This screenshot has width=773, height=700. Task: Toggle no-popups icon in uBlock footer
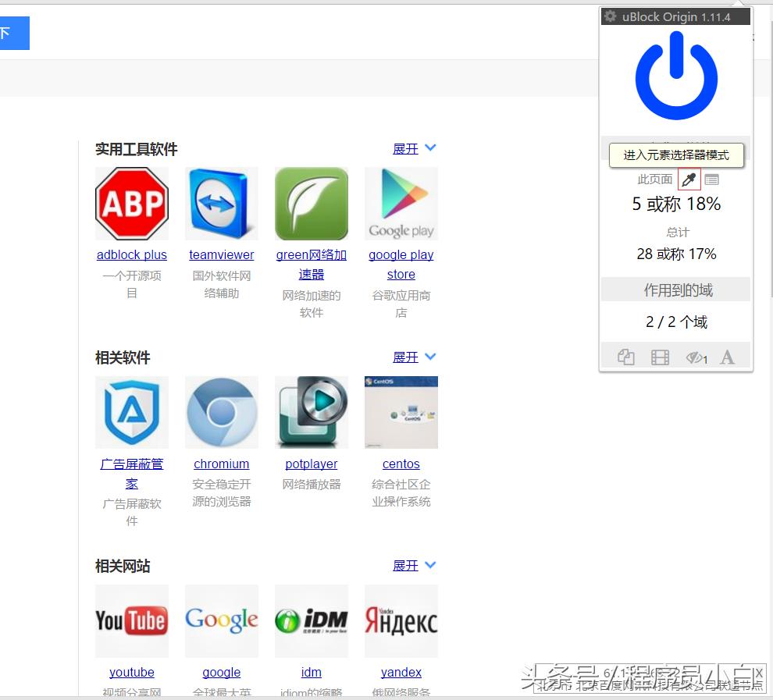point(626,357)
